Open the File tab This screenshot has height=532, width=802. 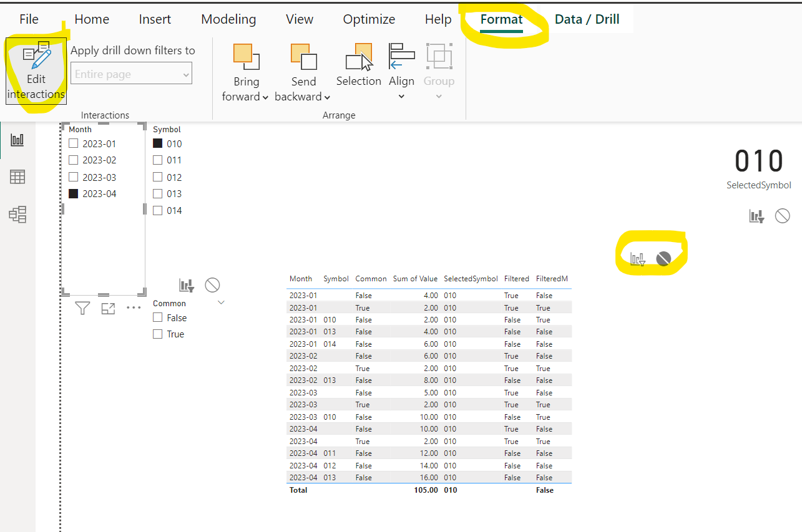tap(29, 19)
